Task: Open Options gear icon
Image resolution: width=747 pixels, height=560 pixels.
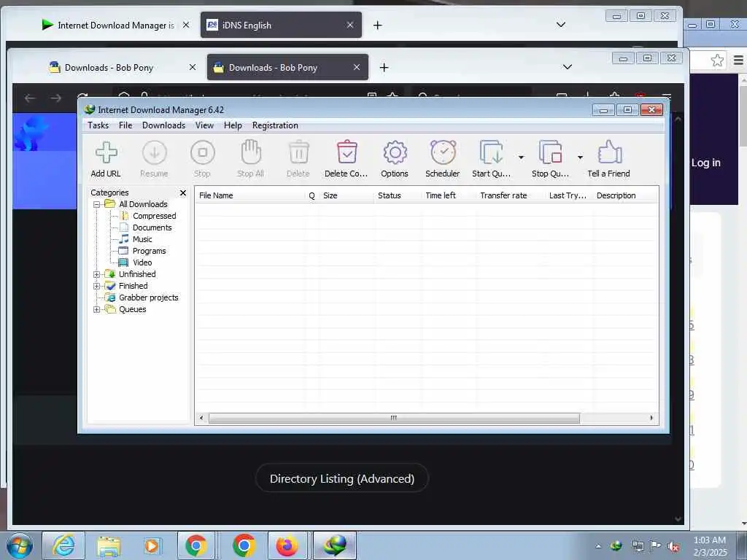Action: (x=395, y=153)
